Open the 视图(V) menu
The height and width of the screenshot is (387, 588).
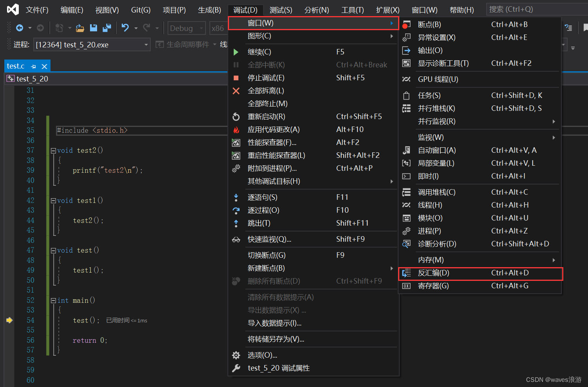(x=107, y=10)
